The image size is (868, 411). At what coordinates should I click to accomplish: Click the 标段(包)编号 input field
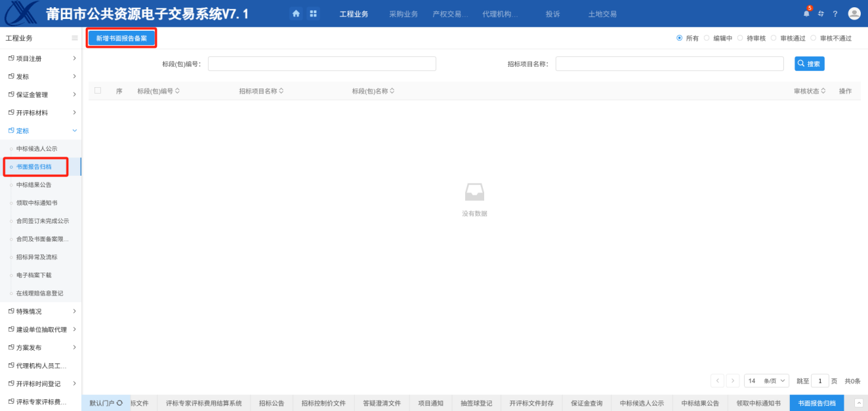pyautogui.click(x=321, y=64)
